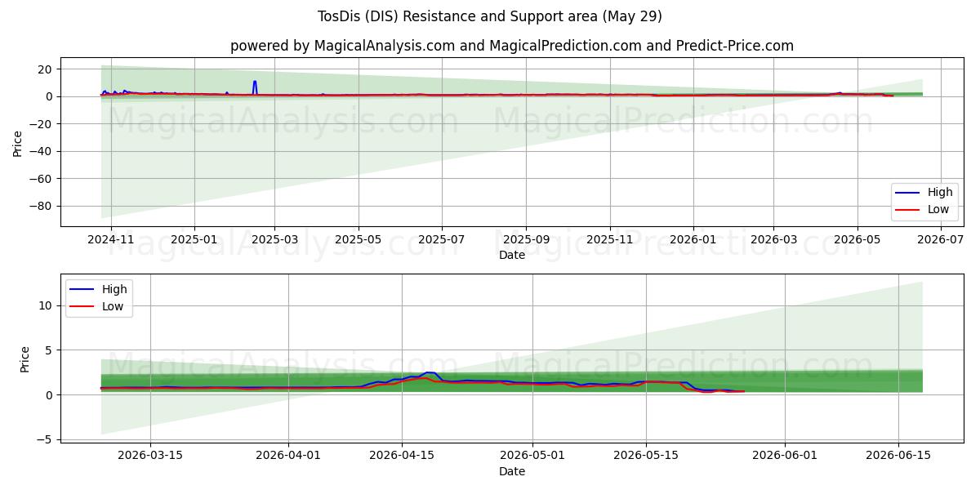Screen dimensions: 980x490
Task: Click the 'Date' x-axis label of bottom chart
Action: tap(512, 472)
